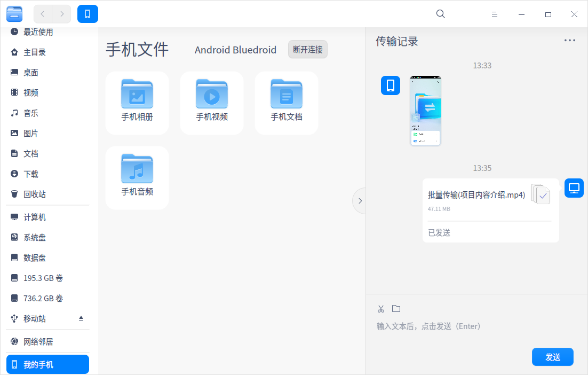Open the 手机相册 folder
This screenshot has height=375, width=588.
(x=137, y=103)
